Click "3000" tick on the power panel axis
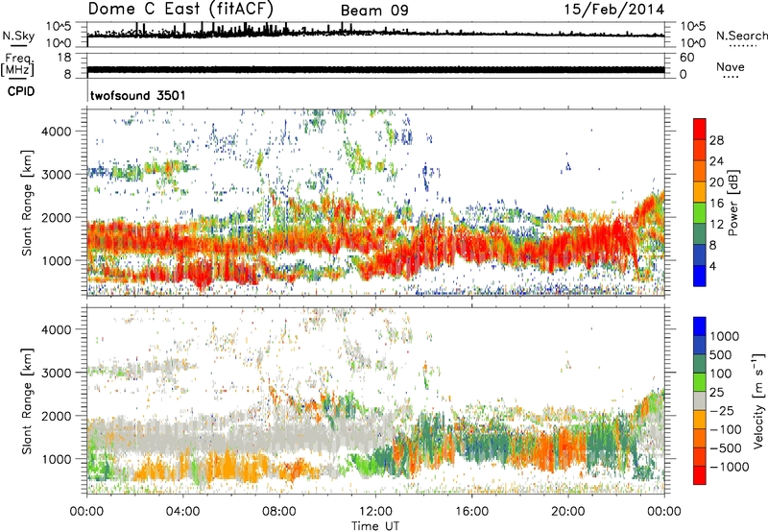This screenshot has height=532, width=768. 57,175
